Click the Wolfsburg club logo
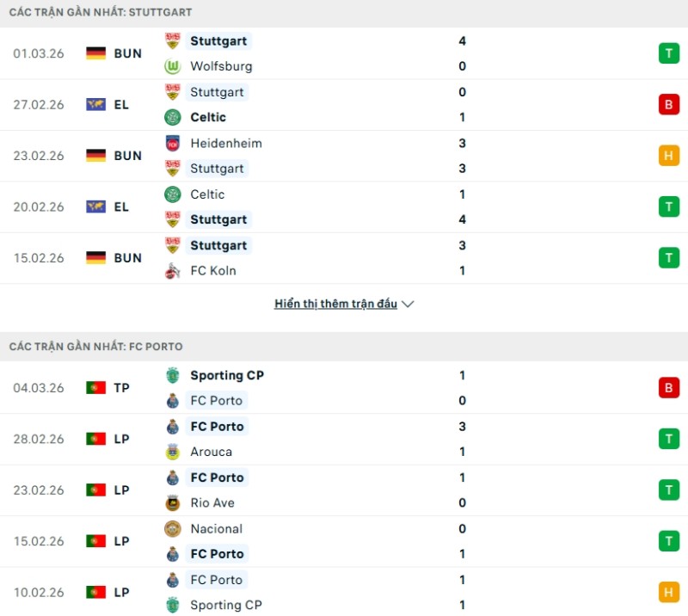The width and height of the screenshot is (688, 616). pos(173,66)
